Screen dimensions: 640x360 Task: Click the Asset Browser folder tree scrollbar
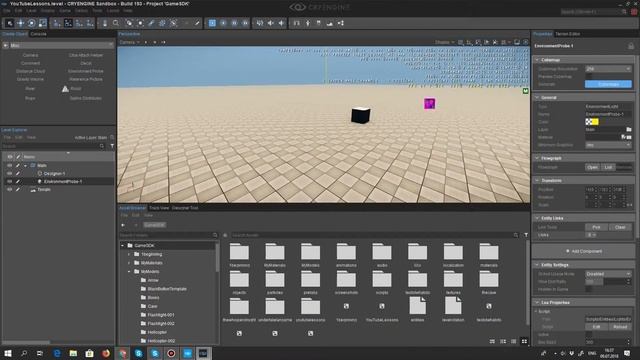pos(217,257)
